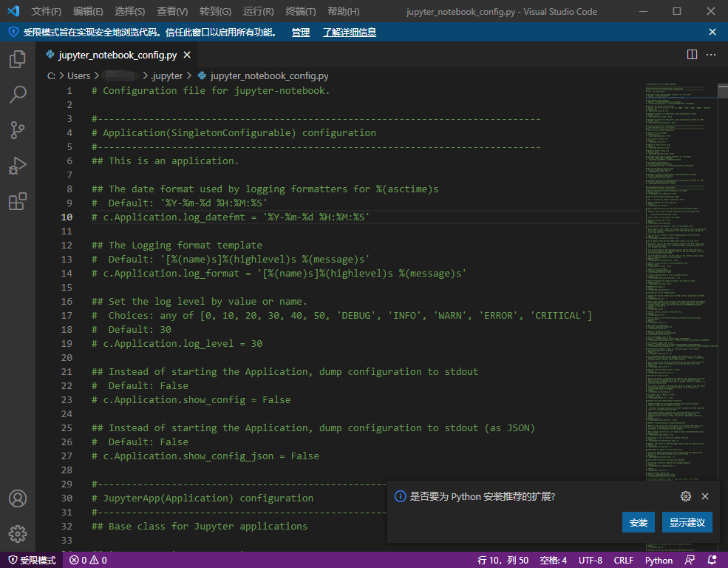Click the C: breadcrumb segment
This screenshot has height=568, width=728.
tap(51, 75)
